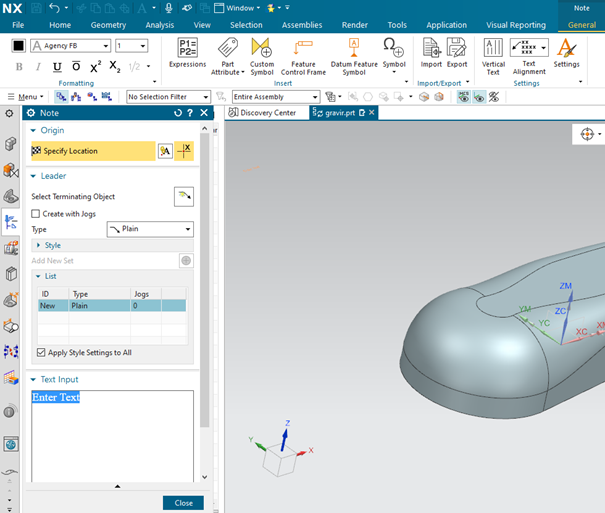Open the leader Type Plain dropdown
Screen dimensions: 605x513
click(150, 229)
